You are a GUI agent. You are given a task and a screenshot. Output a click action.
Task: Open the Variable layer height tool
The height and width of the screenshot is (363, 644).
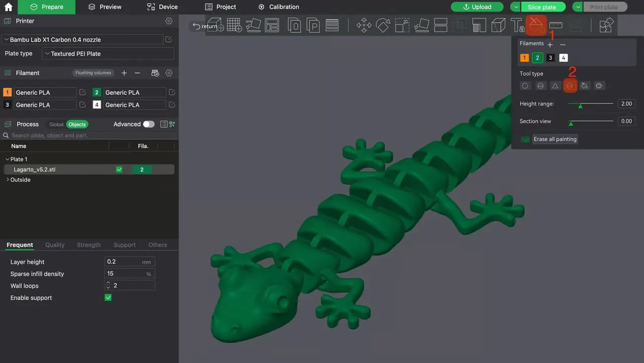[332, 25]
